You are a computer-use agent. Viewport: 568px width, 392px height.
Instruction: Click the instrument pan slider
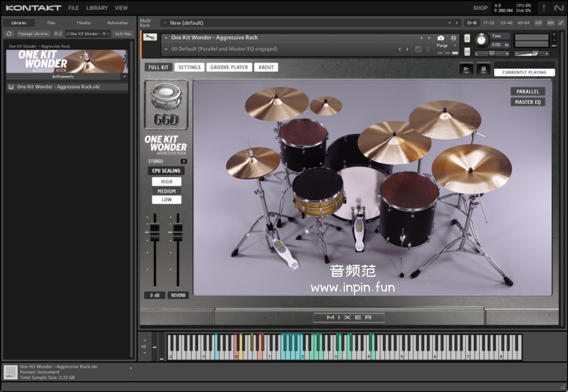(x=492, y=54)
